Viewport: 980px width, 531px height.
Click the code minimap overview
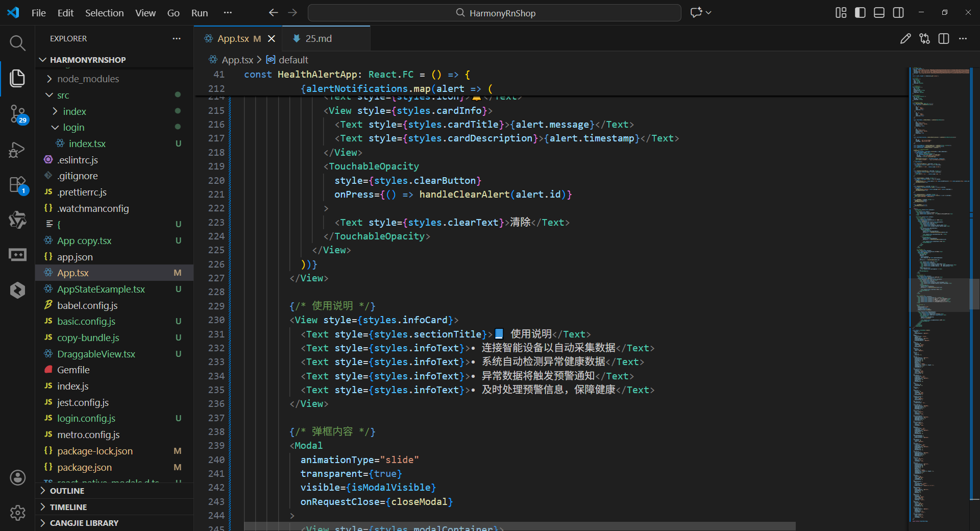coord(939,295)
